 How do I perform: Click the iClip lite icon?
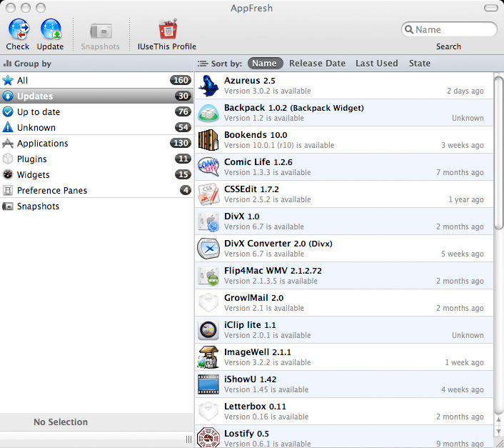[x=208, y=329]
